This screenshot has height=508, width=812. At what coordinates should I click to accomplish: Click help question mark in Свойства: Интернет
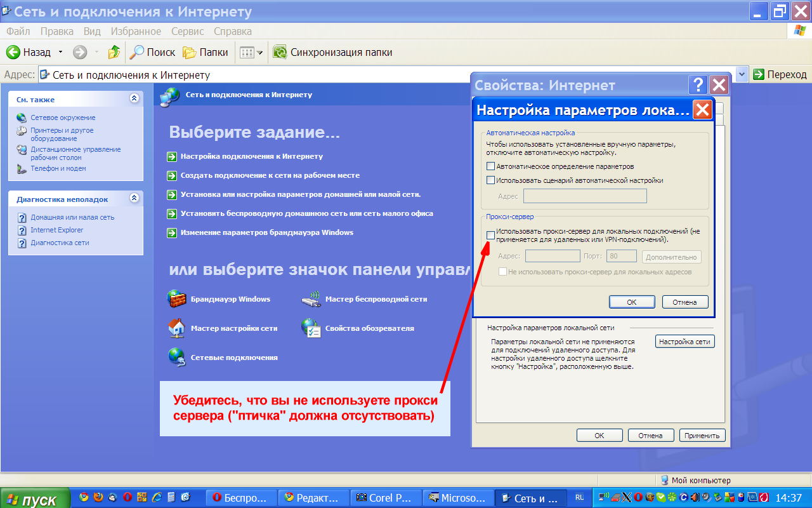coord(698,85)
